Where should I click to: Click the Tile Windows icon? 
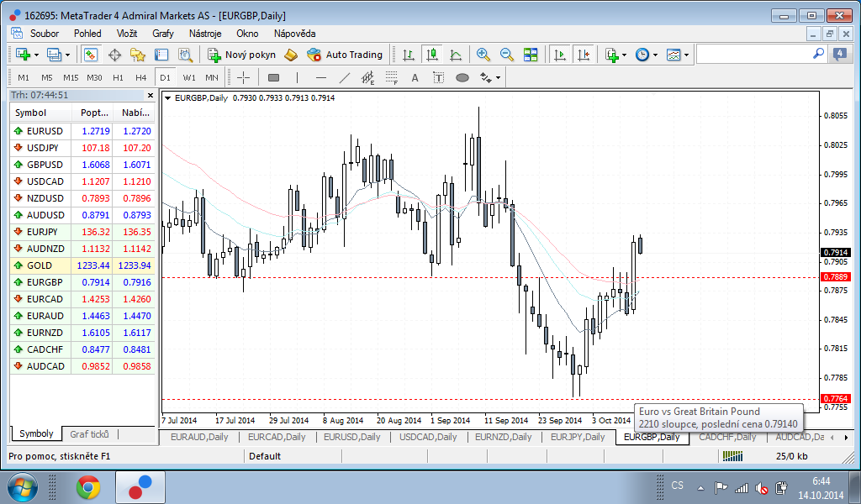click(531, 55)
